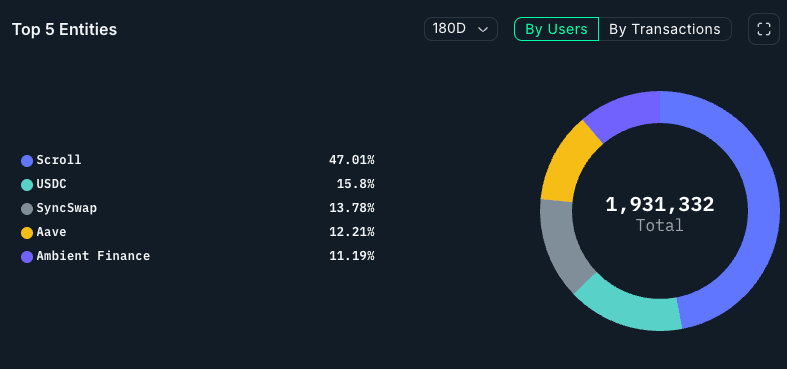Click the 12.21% value for Aave
The height and width of the screenshot is (369, 787).
tap(352, 232)
